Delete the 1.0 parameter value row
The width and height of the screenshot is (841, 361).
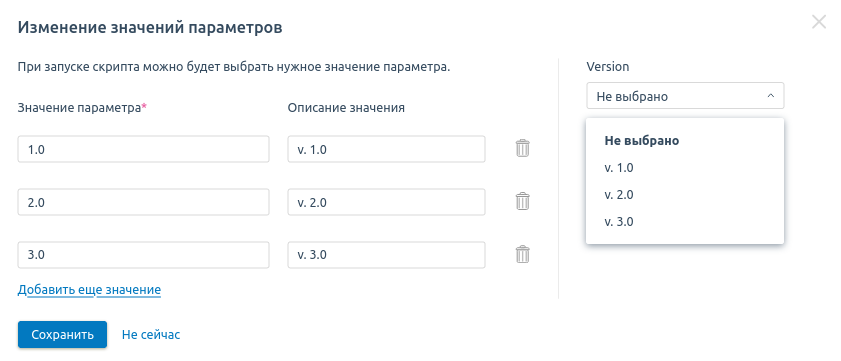(522, 148)
